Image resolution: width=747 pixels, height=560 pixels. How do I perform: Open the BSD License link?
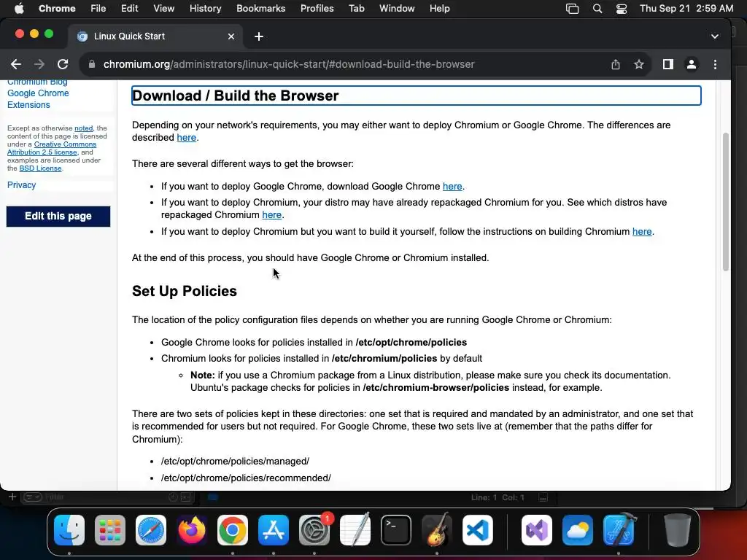click(41, 168)
